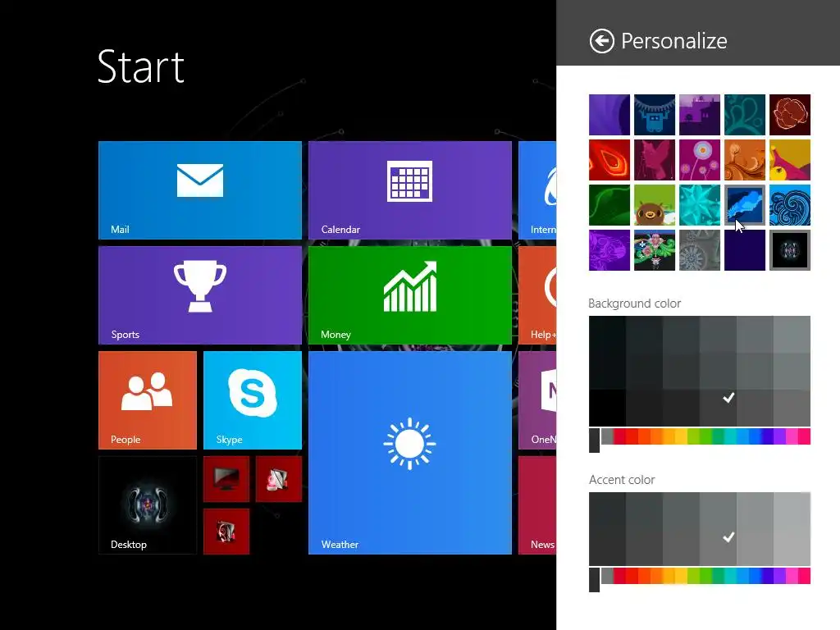Pick the pure black Background color swatch
The width and height of the screenshot is (840, 630).
click(x=607, y=408)
